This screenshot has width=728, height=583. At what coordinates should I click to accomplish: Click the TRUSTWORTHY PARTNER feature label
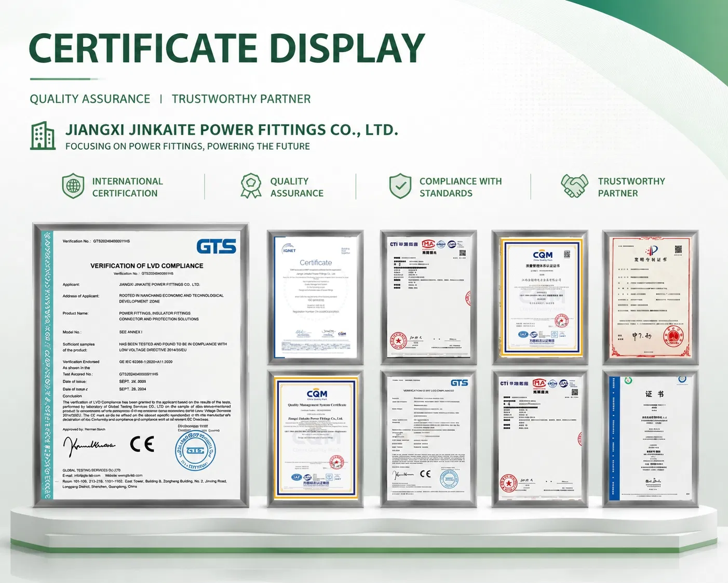point(631,187)
